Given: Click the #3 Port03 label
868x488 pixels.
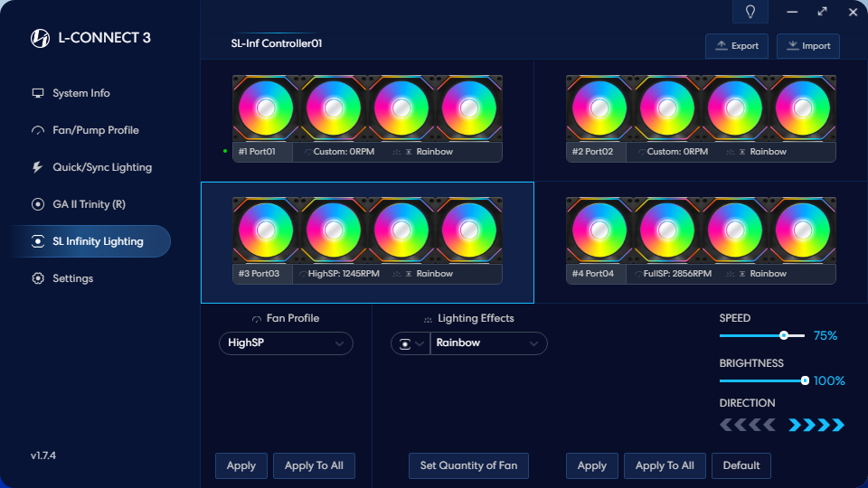Looking at the screenshot, I should [x=259, y=274].
